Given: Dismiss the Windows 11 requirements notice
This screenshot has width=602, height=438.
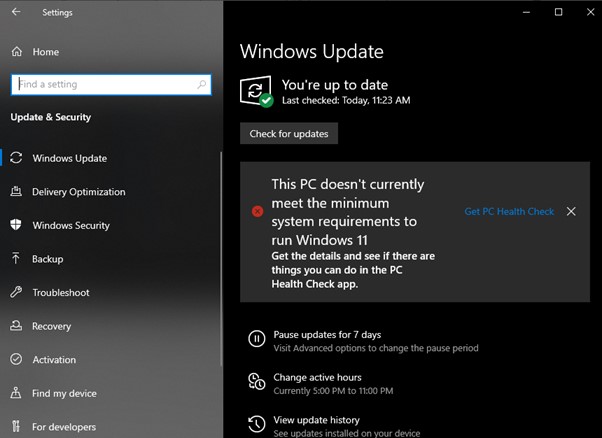Looking at the screenshot, I should tap(571, 211).
